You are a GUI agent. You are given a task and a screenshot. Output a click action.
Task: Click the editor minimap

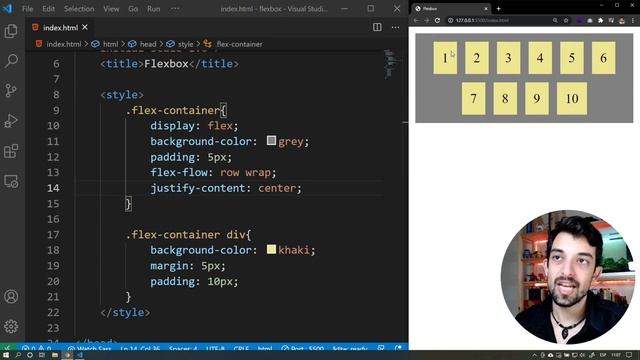[x=392, y=64]
